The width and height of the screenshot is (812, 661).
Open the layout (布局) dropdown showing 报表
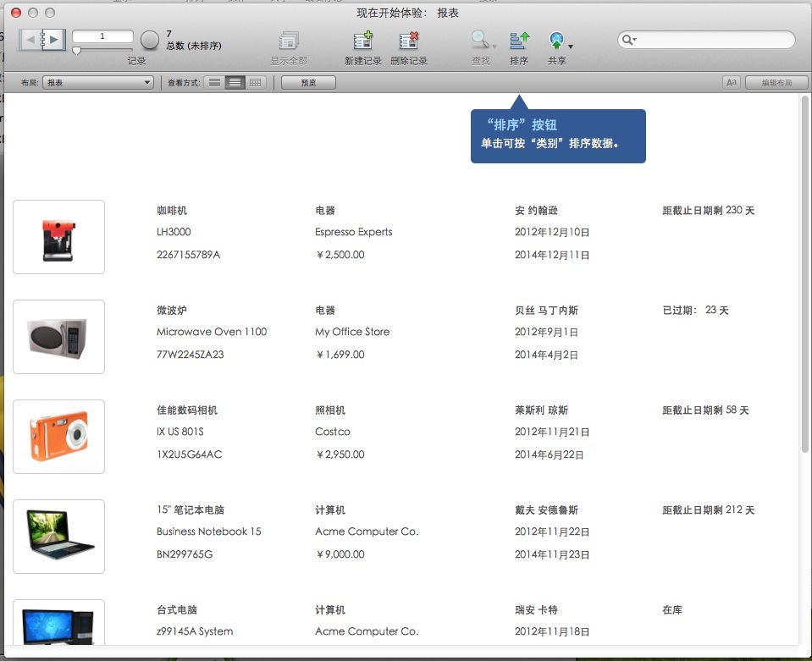point(98,83)
